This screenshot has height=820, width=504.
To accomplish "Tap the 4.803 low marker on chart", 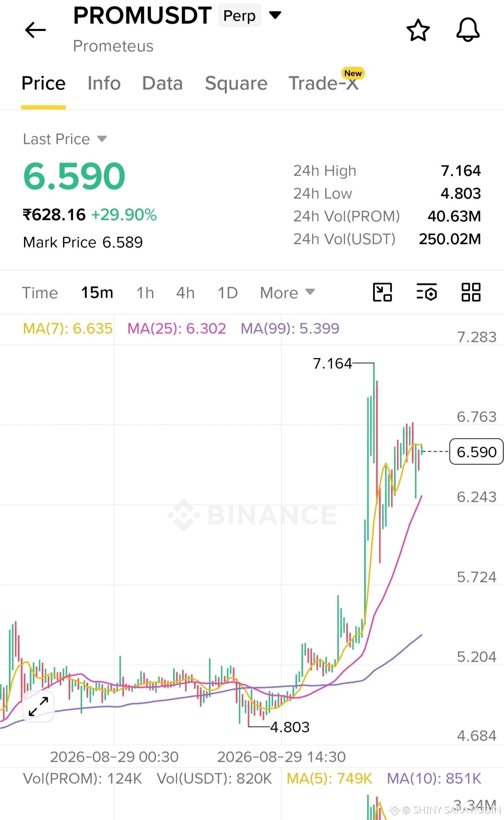I will [x=290, y=727].
